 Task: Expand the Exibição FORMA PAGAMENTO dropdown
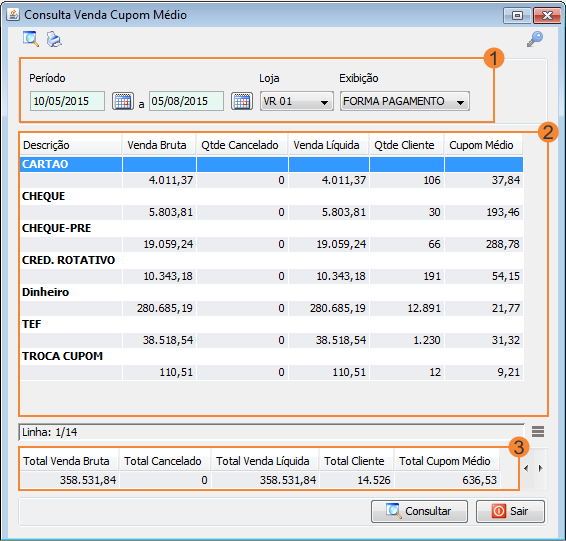click(x=404, y=101)
